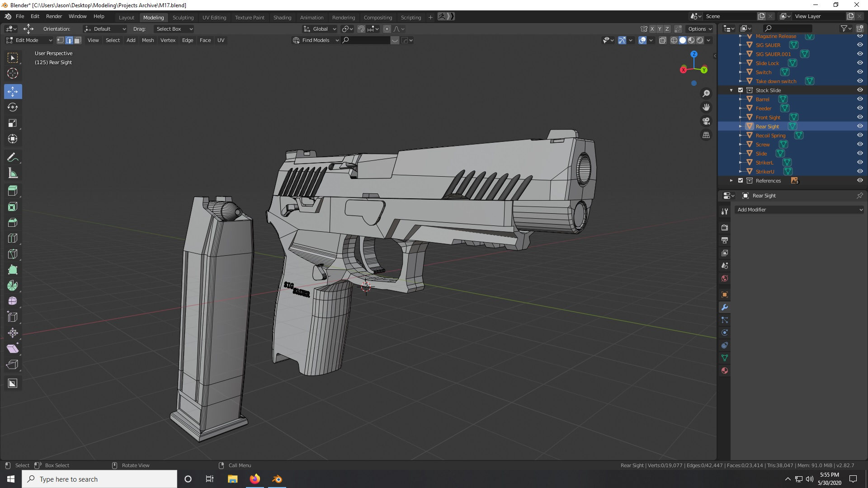868x488 pixels.
Task: Expand the References collection
Action: pos(731,181)
